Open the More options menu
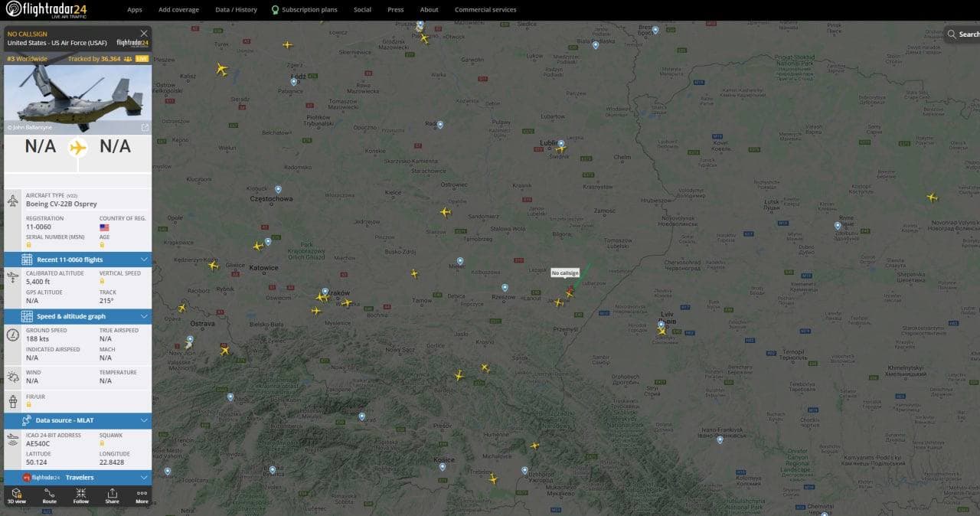This screenshot has height=516, width=980. point(142,495)
